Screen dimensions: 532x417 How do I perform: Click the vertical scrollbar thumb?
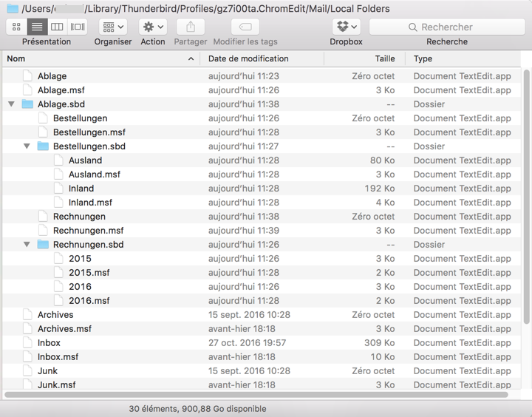(526, 196)
